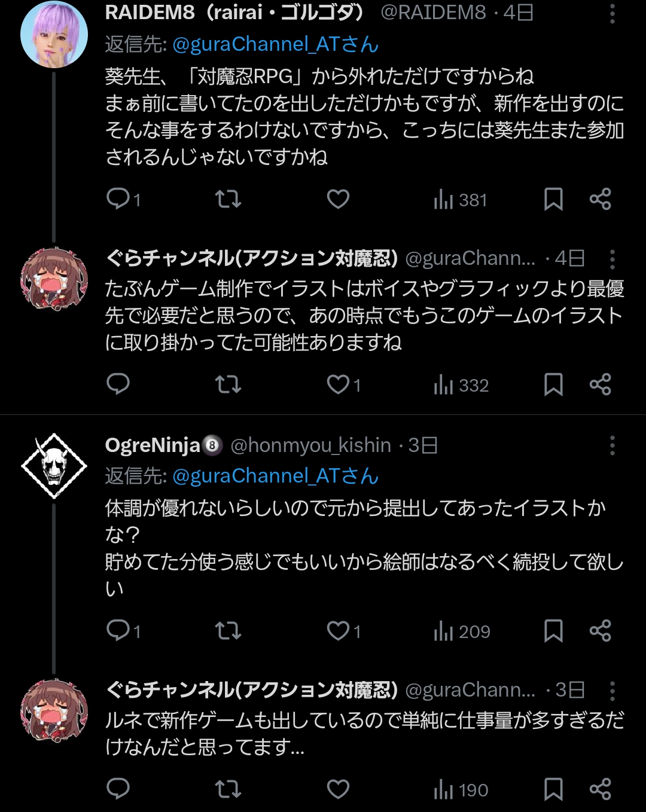Bookmark RAIDEM8's tweet
Image resolution: width=646 pixels, height=812 pixels.
[553, 199]
